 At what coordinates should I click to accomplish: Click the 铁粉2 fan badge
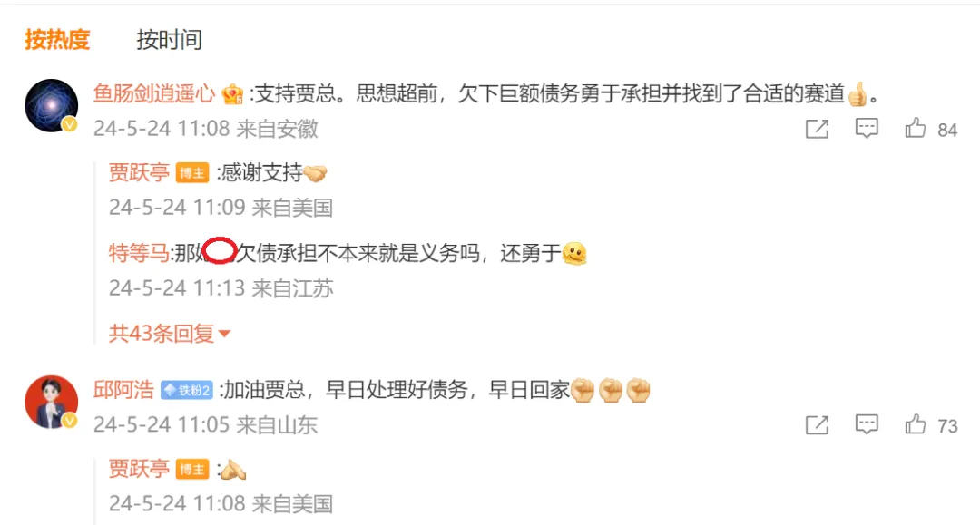[x=187, y=390]
